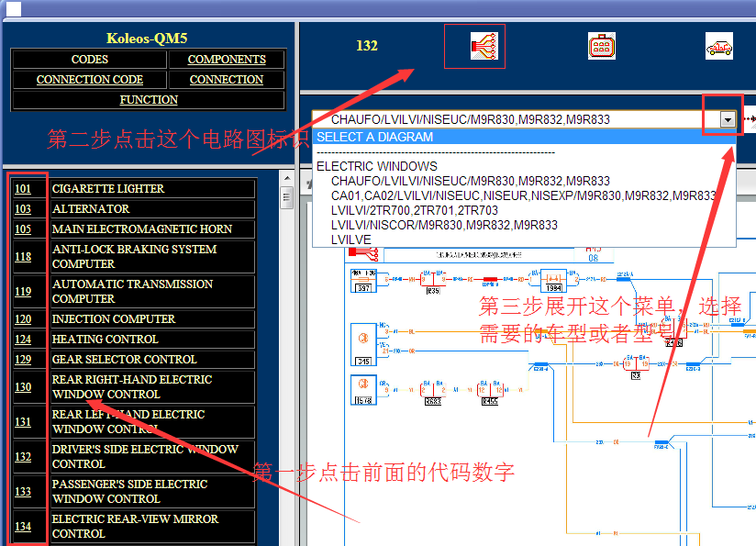Select ANTI-LOCK BRAKING SYSTEM COMPUTER text
This screenshot has width=756, height=546.
pyautogui.click(x=134, y=257)
